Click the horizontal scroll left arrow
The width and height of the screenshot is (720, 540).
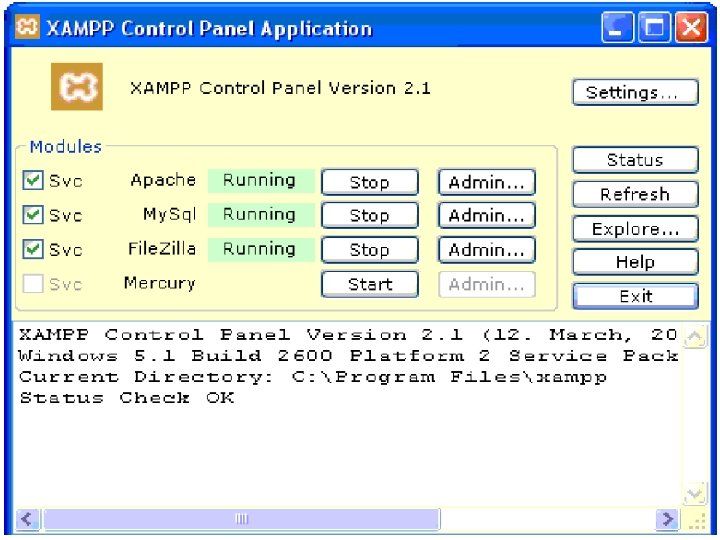[27, 519]
